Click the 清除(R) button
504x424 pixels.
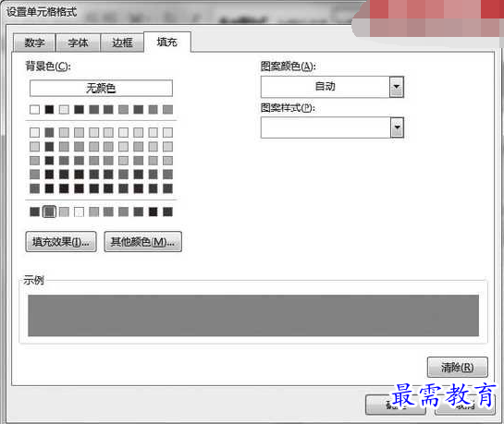pyautogui.click(x=458, y=367)
